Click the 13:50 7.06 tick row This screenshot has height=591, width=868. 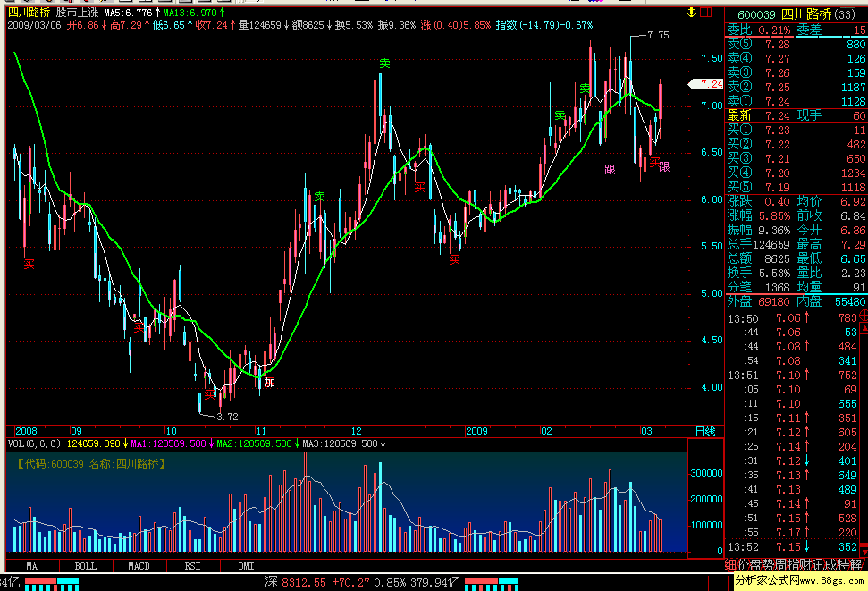pos(793,318)
